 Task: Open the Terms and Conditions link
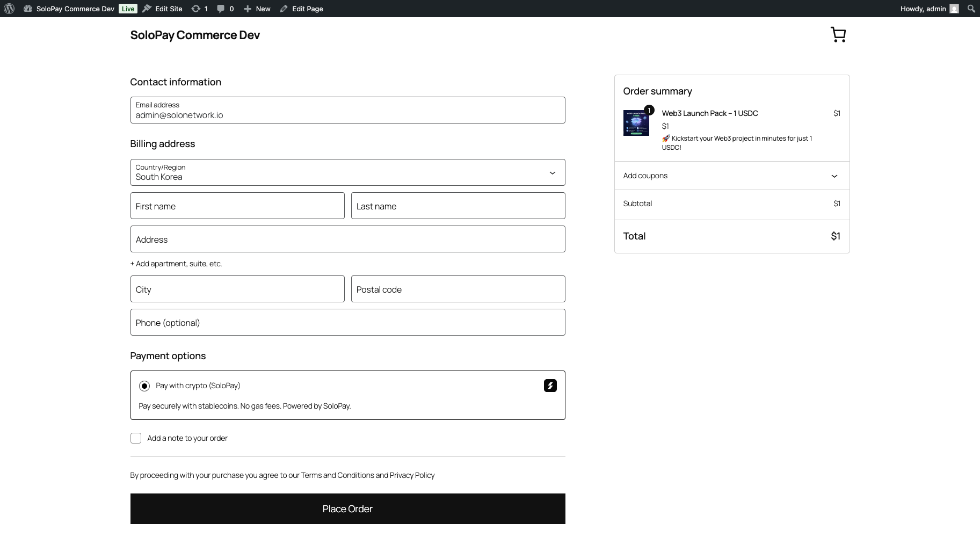coord(337,475)
